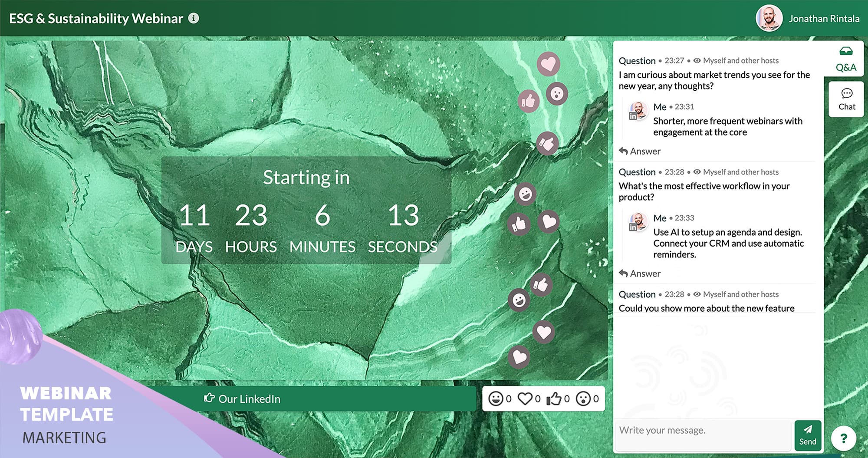
Task: Send the surprised face reaction
Action: (583, 399)
